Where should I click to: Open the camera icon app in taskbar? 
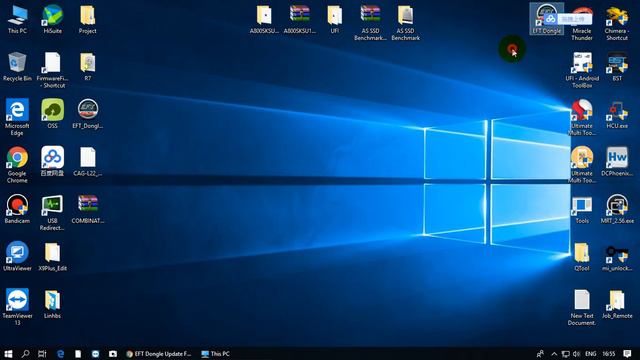coord(113,354)
